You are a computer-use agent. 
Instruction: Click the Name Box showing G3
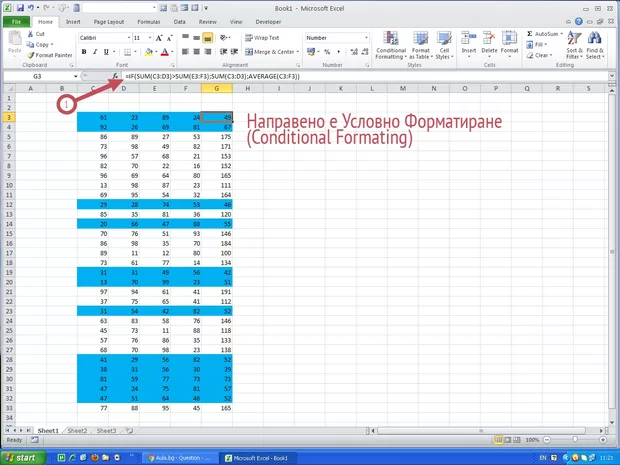(38, 76)
